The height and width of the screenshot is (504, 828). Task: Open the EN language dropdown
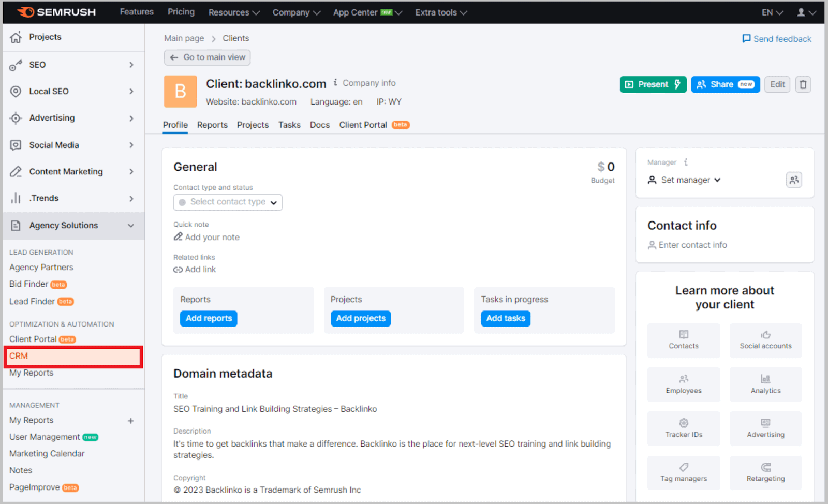point(772,12)
